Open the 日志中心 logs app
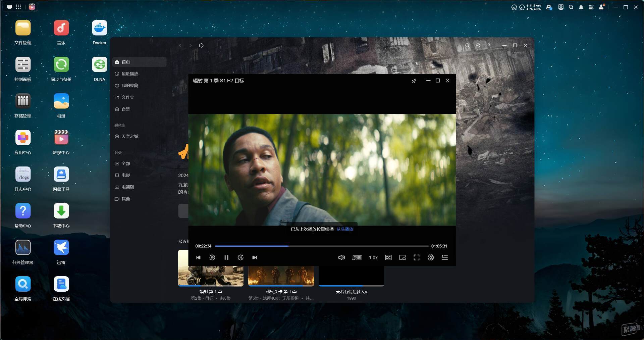 coord(23,175)
